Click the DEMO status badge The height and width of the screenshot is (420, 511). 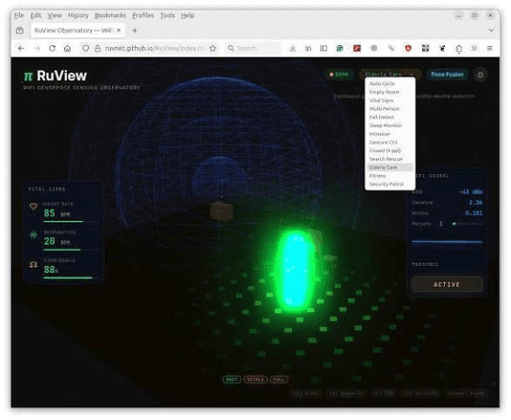point(339,75)
